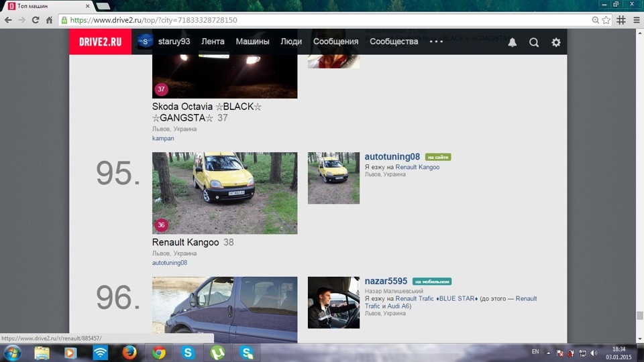Screen dimensions: 644x362
Task: Open the site search magnifier
Action: tap(533, 42)
